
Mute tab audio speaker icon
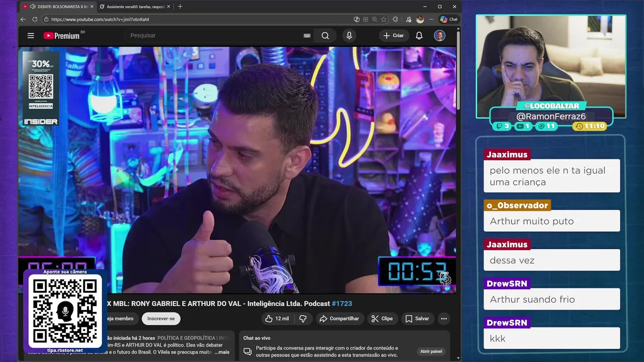point(33,7)
